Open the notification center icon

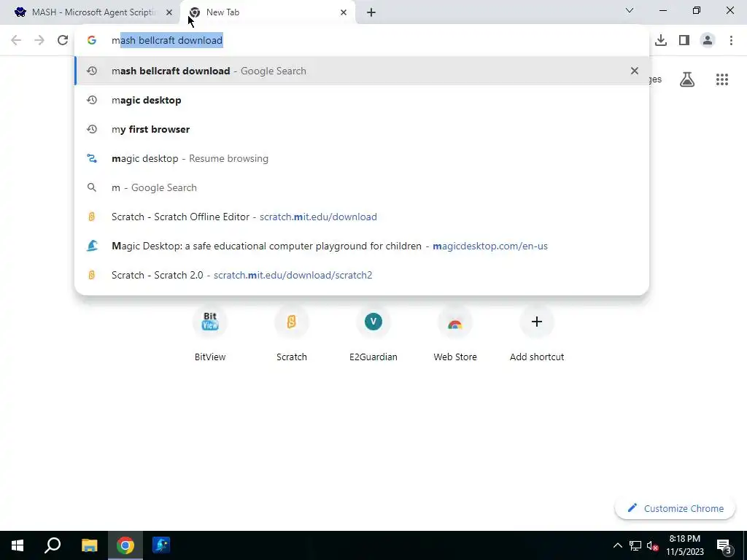point(723,545)
